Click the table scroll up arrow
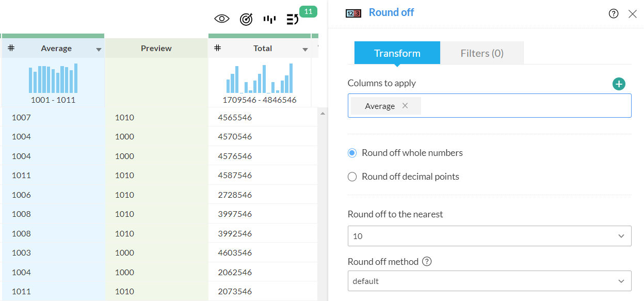This screenshot has width=644, height=301. pyautogui.click(x=323, y=113)
